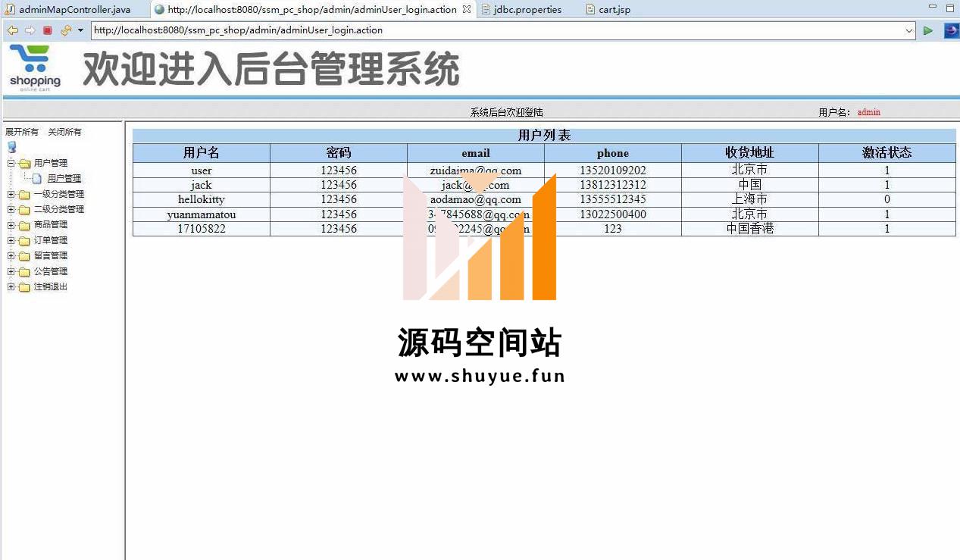This screenshot has height=560, width=960.
Task: Click the refresh page icon
Action: click(65, 30)
